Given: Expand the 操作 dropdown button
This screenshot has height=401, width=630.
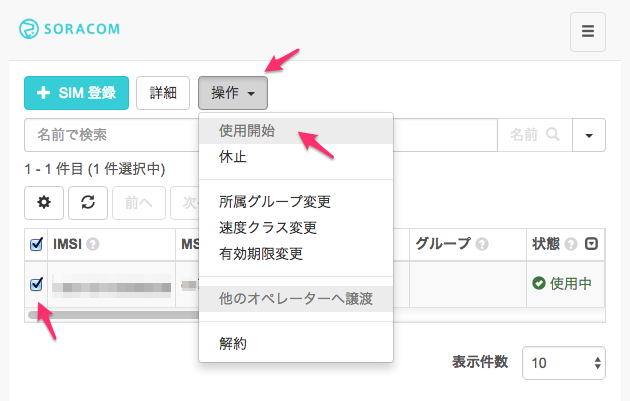Looking at the screenshot, I should tap(232, 93).
